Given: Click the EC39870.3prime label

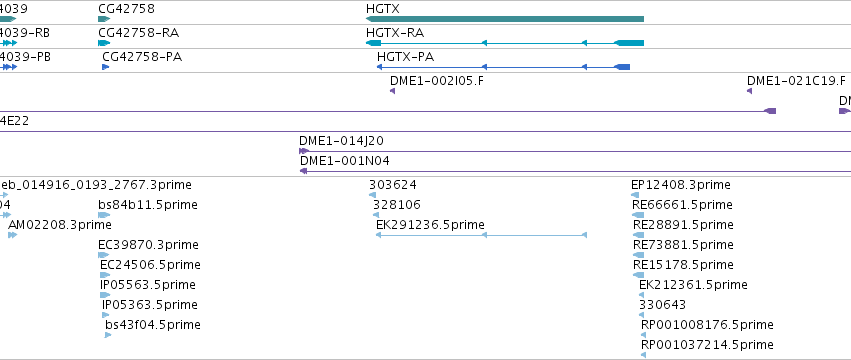Looking at the screenshot, I should pos(148,244).
